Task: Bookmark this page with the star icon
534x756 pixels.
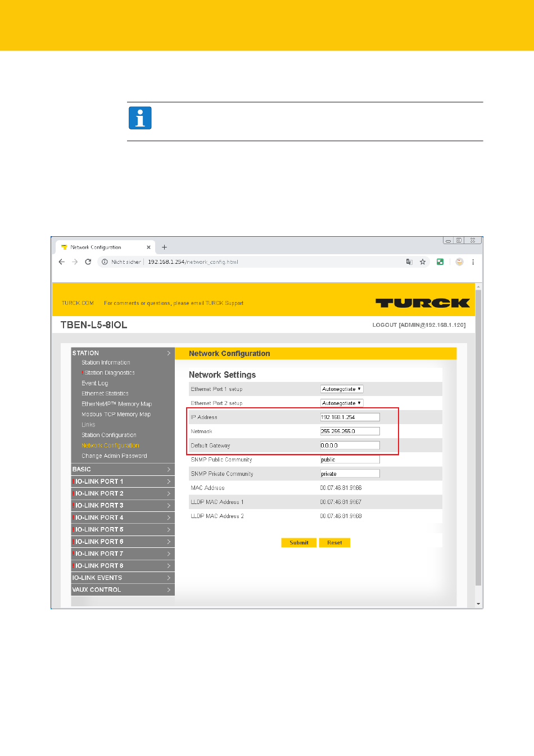Action: click(423, 262)
